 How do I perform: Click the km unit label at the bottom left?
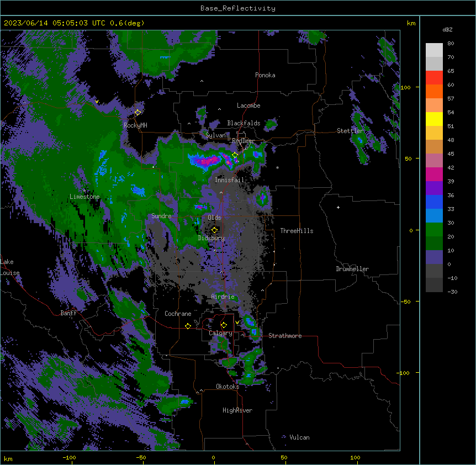click(8, 458)
